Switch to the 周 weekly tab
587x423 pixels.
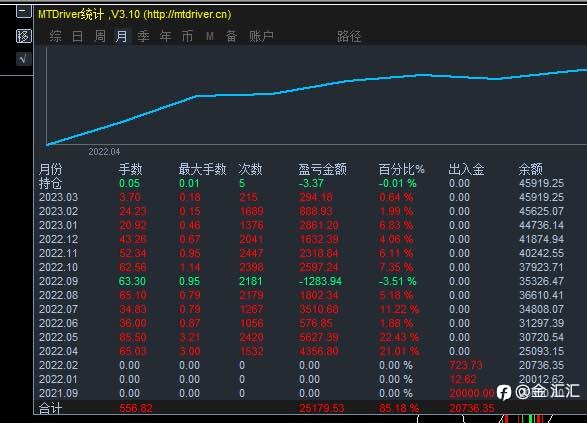pyautogui.click(x=100, y=36)
